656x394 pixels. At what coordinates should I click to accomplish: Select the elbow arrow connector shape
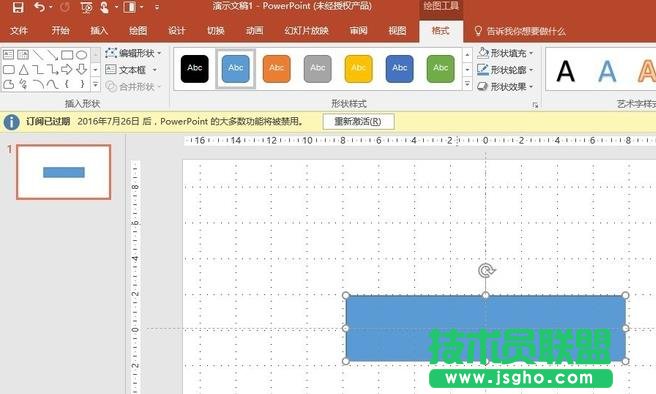[x=52, y=69]
